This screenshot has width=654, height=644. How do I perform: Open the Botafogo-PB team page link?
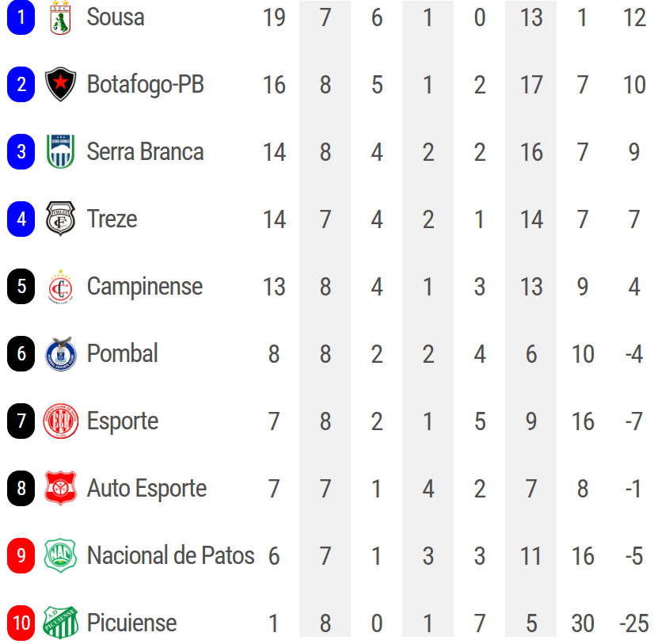point(146,85)
